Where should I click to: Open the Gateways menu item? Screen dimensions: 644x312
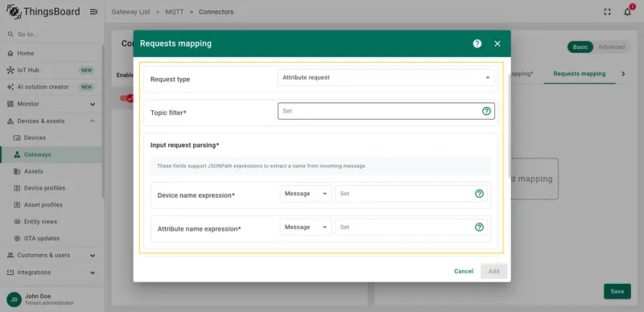pos(51,154)
